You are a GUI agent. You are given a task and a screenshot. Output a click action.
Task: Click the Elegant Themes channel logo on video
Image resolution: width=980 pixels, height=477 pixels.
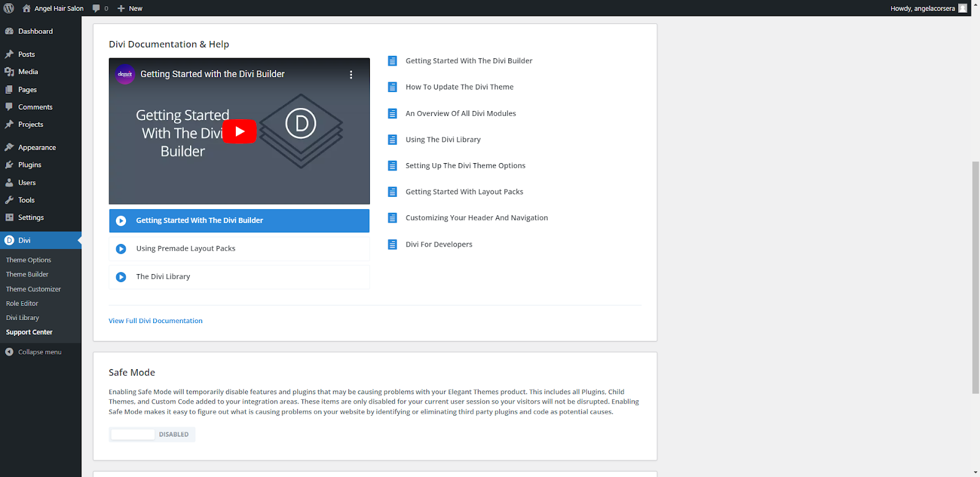(x=125, y=74)
